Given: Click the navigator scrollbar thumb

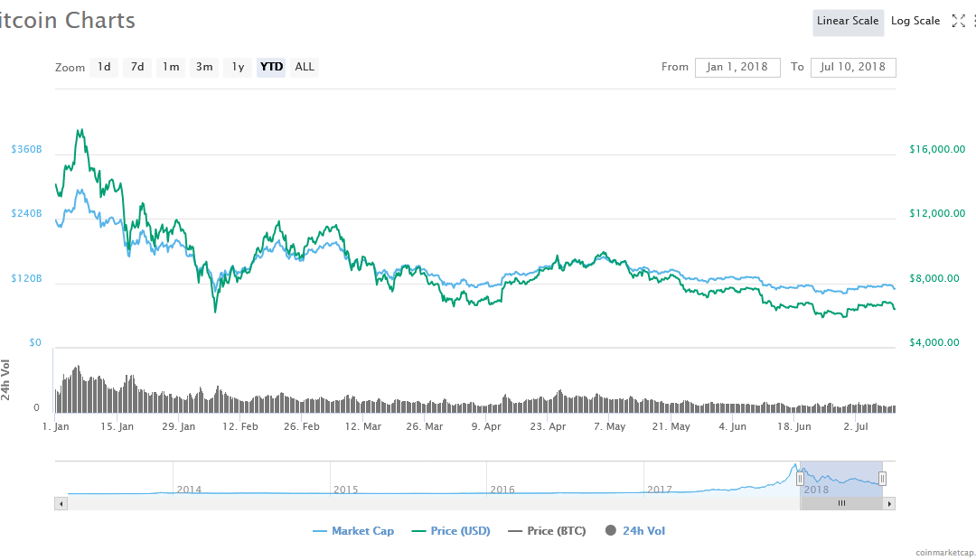Looking at the screenshot, I should coord(841,503).
